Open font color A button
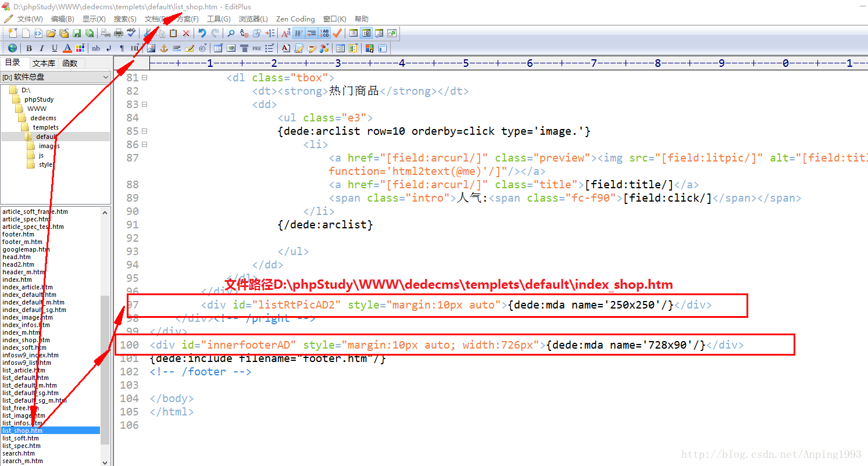Image resolution: width=868 pixels, height=466 pixels. (67, 48)
